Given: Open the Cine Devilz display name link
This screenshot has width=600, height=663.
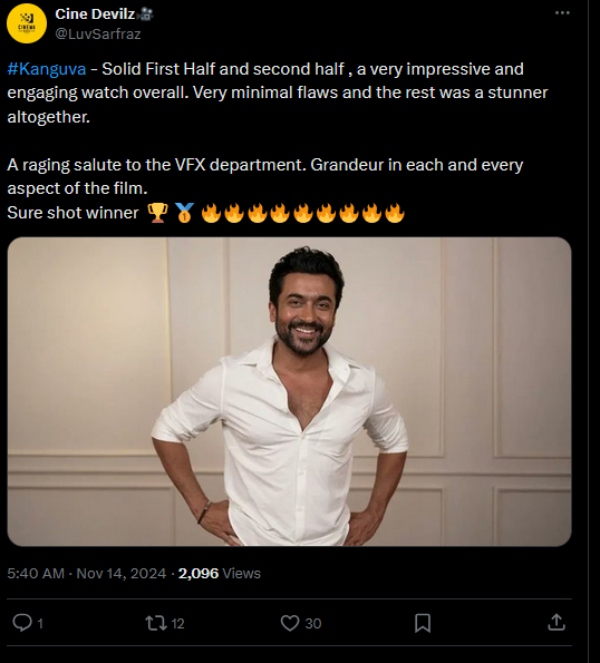Looking at the screenshot, I should click(96, 13).
